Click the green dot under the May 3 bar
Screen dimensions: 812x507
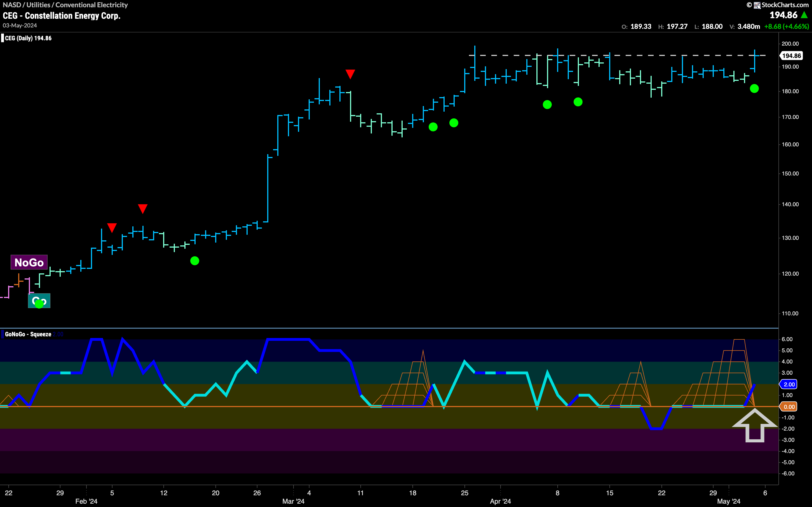pos(754,88)
